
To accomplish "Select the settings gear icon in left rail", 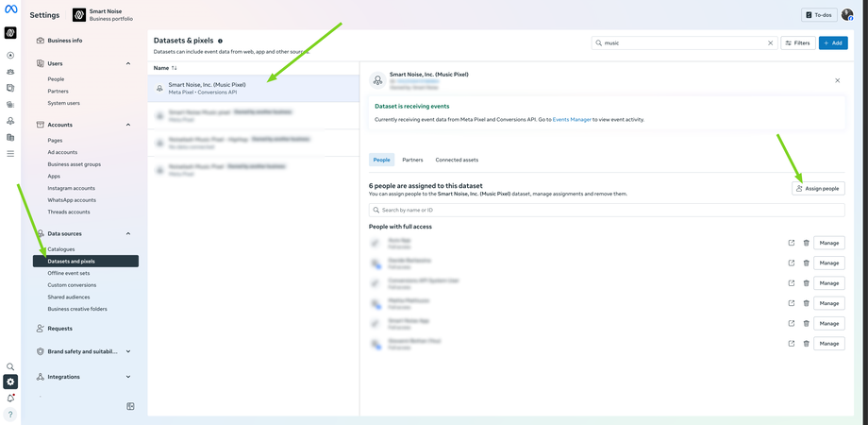I will (10, 382).
